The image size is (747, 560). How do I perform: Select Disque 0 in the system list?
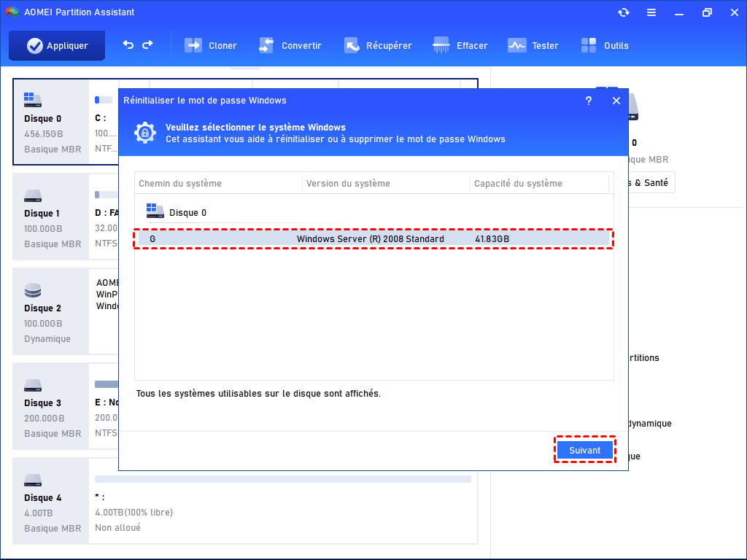177,211
